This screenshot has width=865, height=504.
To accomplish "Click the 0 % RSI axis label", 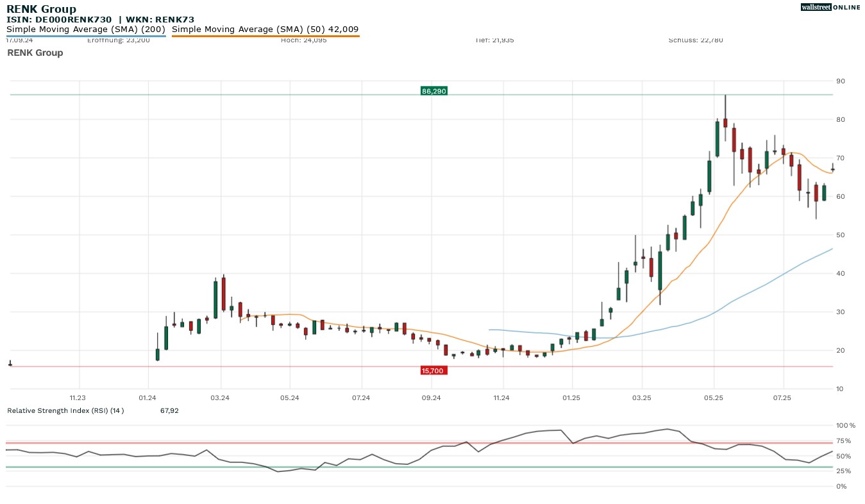I will [842, 486].
